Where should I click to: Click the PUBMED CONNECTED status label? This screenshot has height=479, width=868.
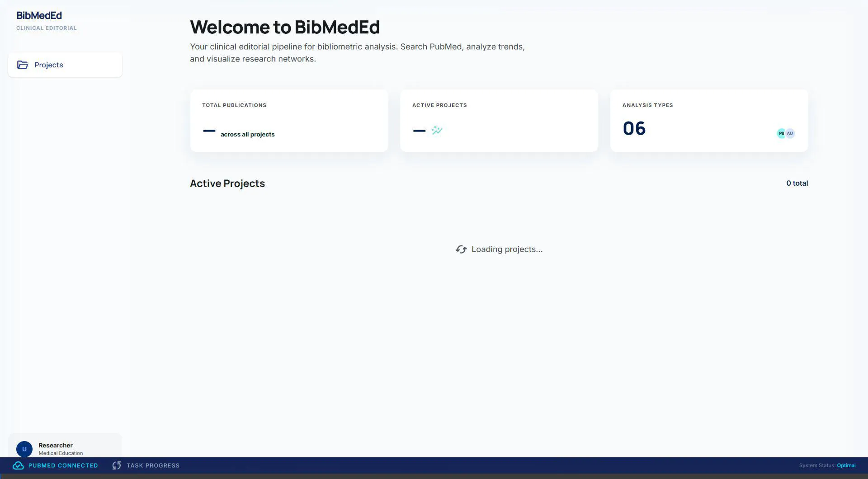(x=63, y=465)
